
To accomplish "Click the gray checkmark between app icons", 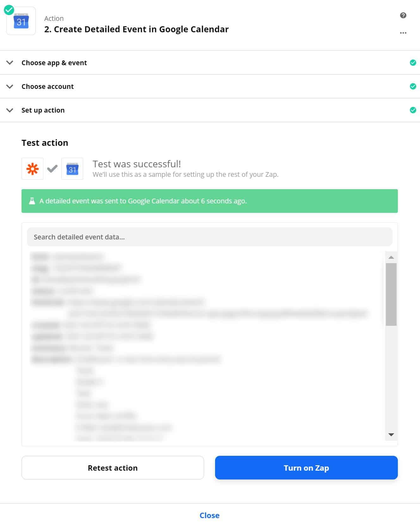I will pyautogui.click(x=52, y=169).
